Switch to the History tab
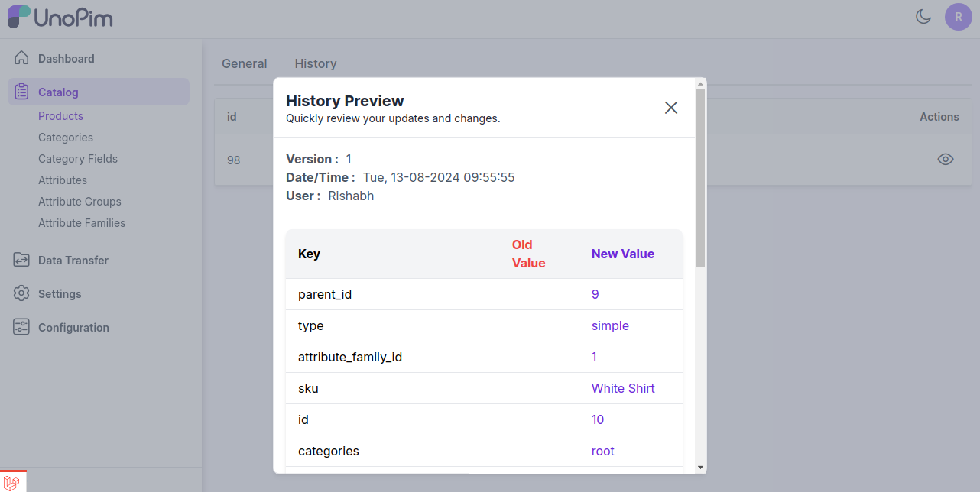 [x=316, y=63]
